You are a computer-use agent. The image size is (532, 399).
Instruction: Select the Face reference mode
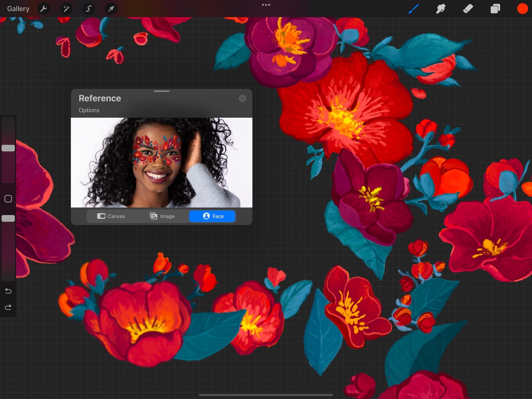212,216
